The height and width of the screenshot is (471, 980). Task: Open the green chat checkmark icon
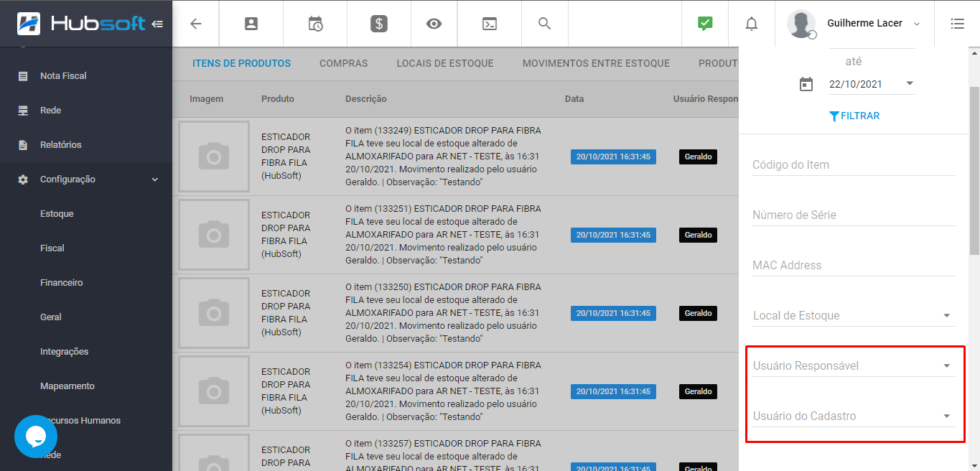(705, 24)
